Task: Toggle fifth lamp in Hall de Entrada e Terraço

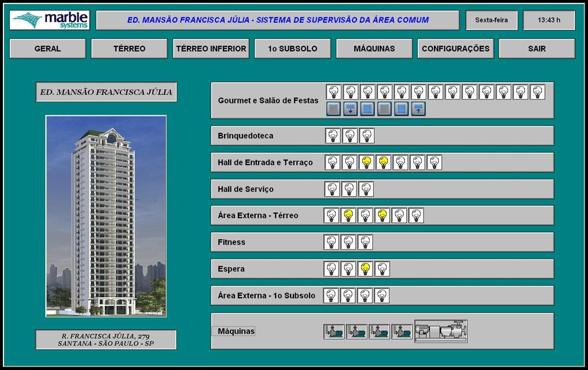Action: point(400,162)
